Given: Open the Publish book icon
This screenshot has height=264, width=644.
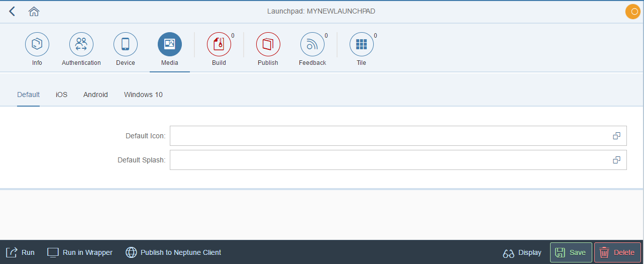Looking at the screenshot, I should point(268,44).
